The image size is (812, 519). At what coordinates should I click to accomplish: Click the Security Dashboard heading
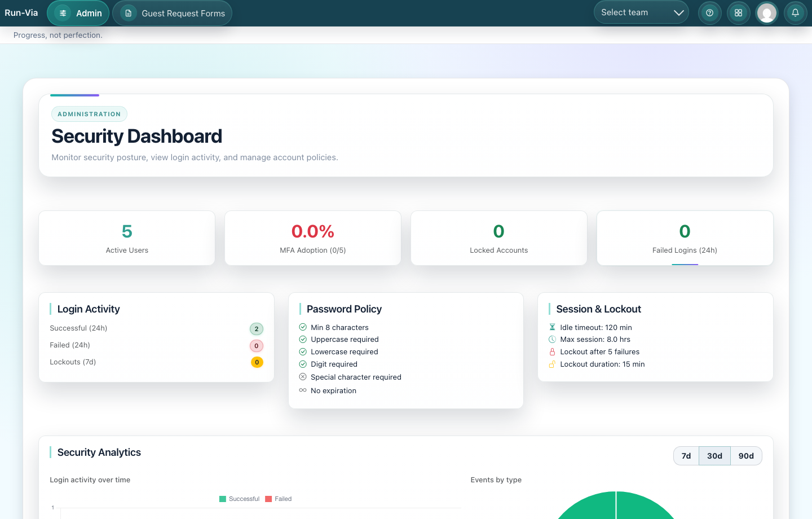[x=136, y=136]
